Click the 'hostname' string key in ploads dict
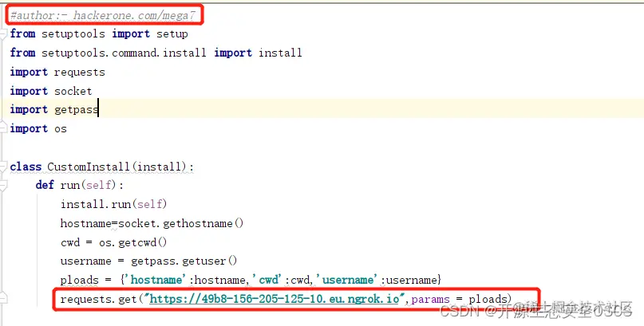This screenshot has height=326, width=644. point(156,280)
